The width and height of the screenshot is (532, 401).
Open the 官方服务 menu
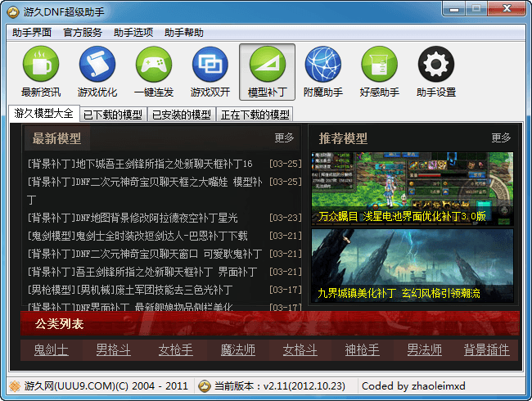83,33
